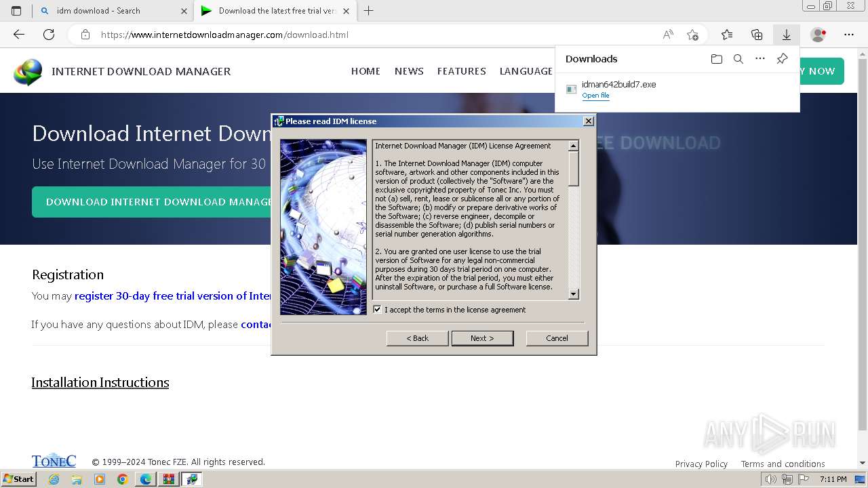Viewport: 868px width, 488px height.
Task: Launch Internet Explorer from taskbar
Action: [54, 479]
